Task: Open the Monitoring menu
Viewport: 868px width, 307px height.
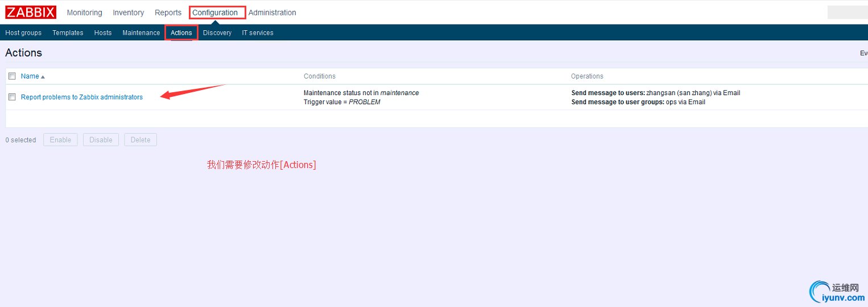Action: [x=84, y=13]
